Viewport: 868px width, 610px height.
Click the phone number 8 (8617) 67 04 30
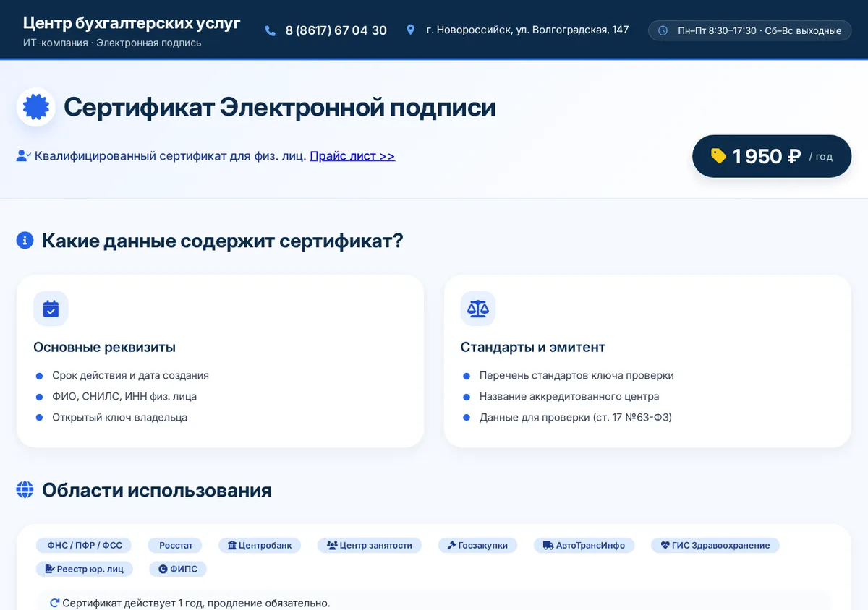click(336, 30)
